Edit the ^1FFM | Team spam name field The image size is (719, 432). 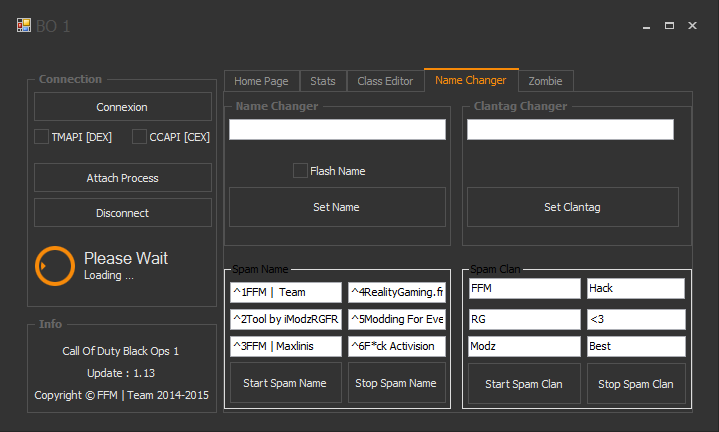286,292
